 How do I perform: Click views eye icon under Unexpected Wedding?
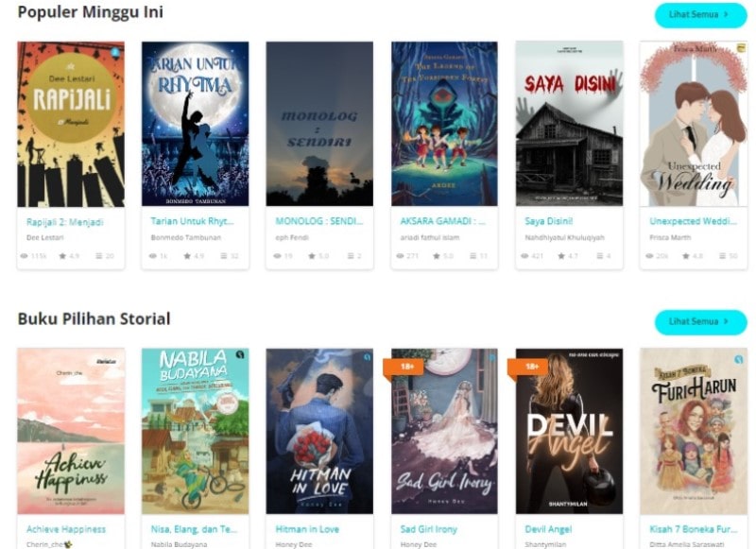649,256
